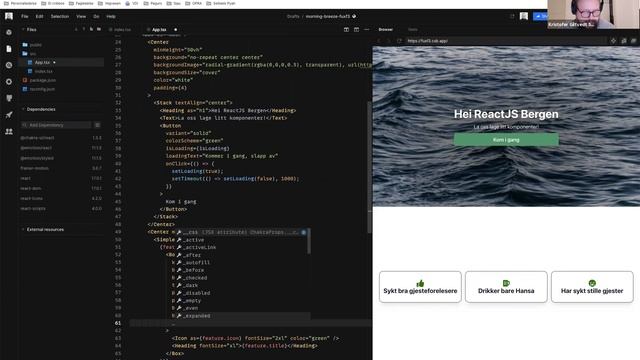Screen dimensions: 640x360
Task: Click the second editor layout icon
Action: pyautogui.click(x=356, y=29)
